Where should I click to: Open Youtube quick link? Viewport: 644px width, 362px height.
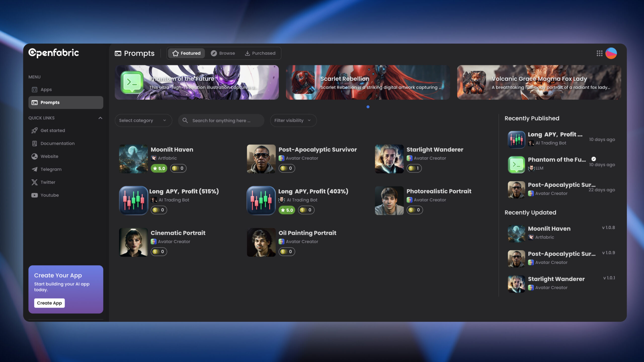[50, 195]
